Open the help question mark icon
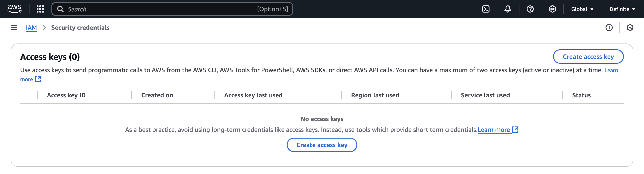The height and width of the screenshot is (174, 644). pyautogui.click(x=530, y=9)
